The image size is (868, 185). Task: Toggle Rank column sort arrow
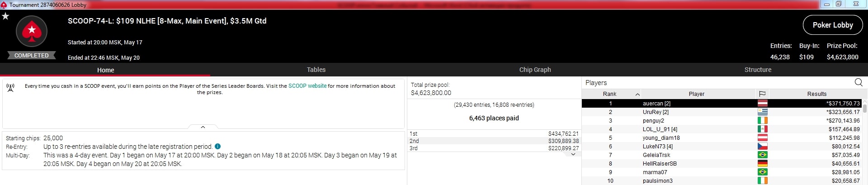[x=637, y=94]
